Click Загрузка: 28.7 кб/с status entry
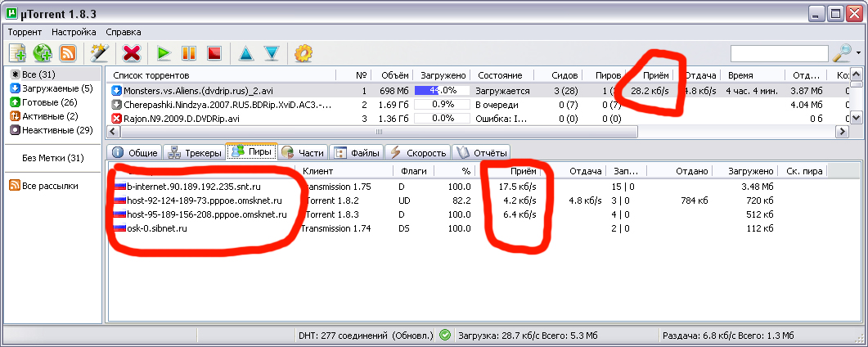This screenshot has height=347, width=868. [527, 336]
